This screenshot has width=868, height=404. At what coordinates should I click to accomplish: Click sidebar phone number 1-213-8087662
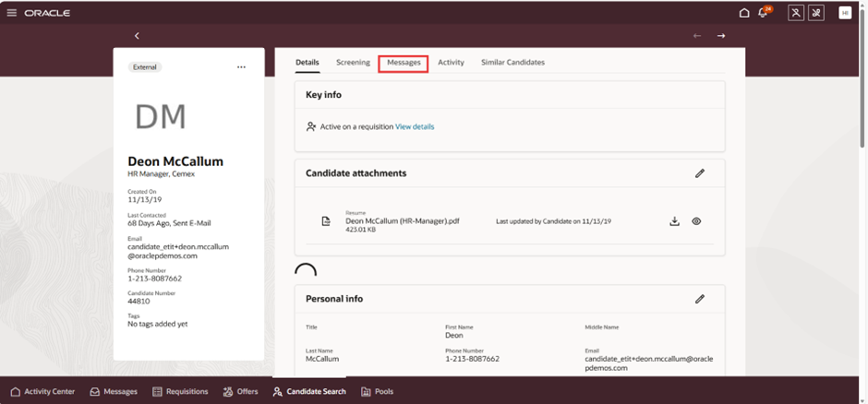click(154, 279)
